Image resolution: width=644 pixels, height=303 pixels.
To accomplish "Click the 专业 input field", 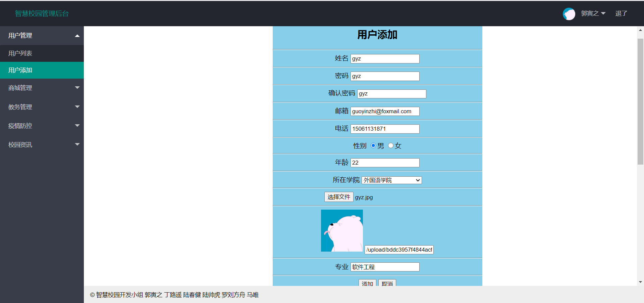I will [385, 267].
